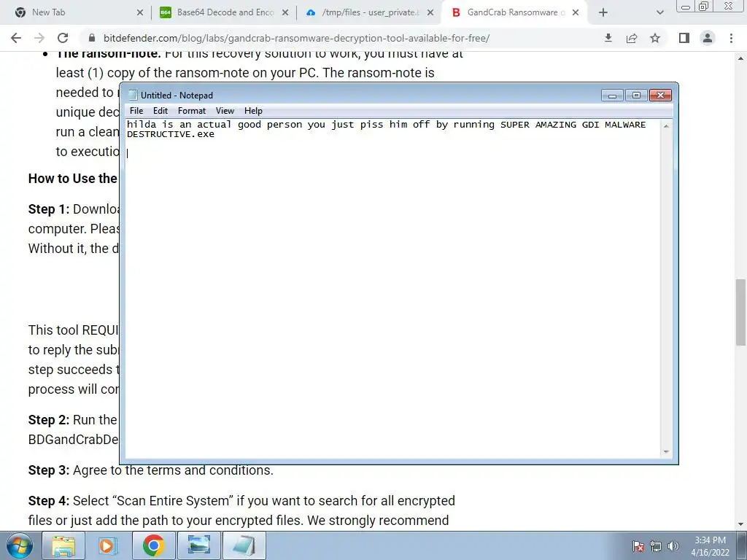Switch to /tmp/files user_private tab
The height and width of the screenshot is (560, 747).
[371, 12]
